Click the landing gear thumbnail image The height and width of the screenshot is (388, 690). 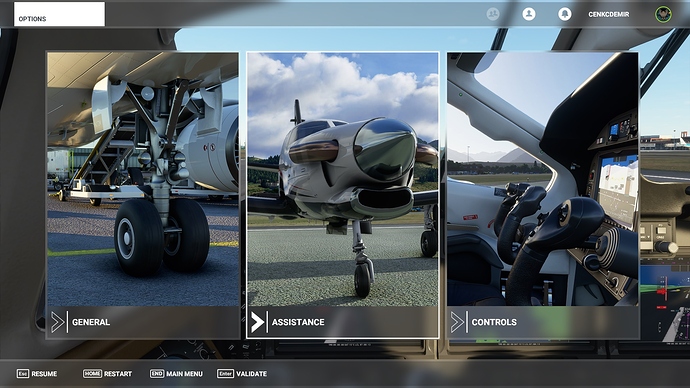(x=143, y=179)
